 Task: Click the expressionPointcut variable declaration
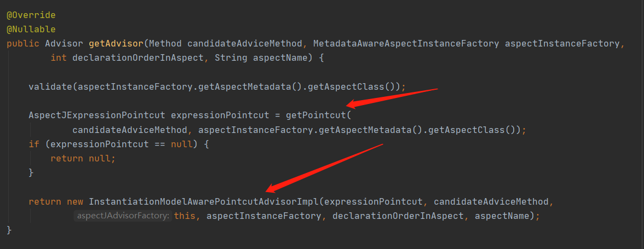[220, 115]
